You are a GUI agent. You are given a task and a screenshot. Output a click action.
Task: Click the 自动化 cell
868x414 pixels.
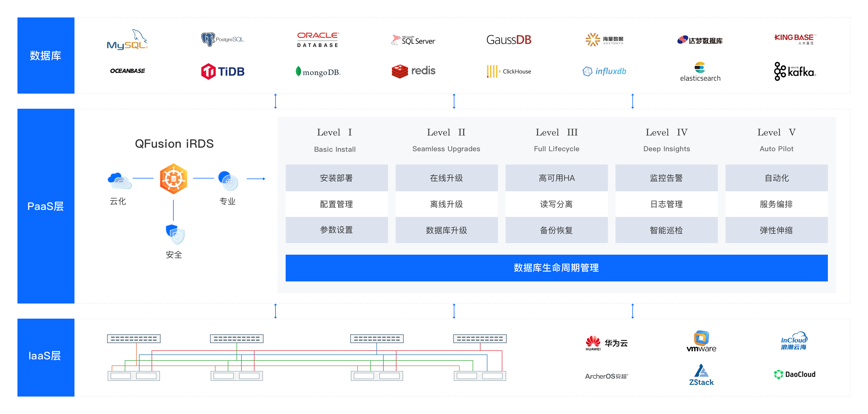[x=777, y=178]
